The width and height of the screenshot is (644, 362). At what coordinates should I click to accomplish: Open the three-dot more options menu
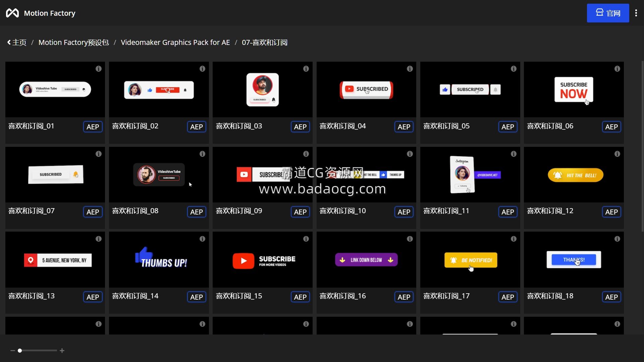pyautogui.click(x=636, y=13)
